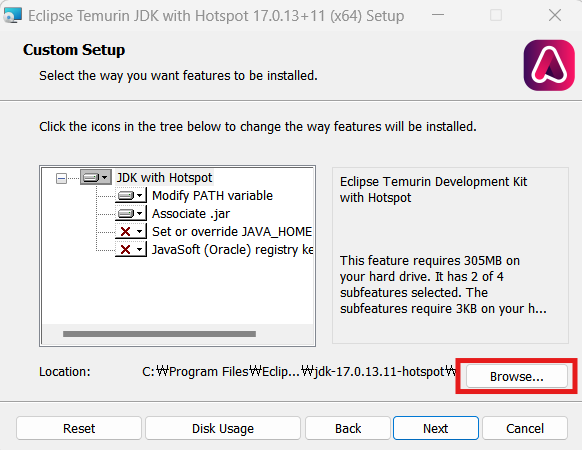
Task: Click the feature tree horizontal scrollbar
Action: [x=160, y=334]
